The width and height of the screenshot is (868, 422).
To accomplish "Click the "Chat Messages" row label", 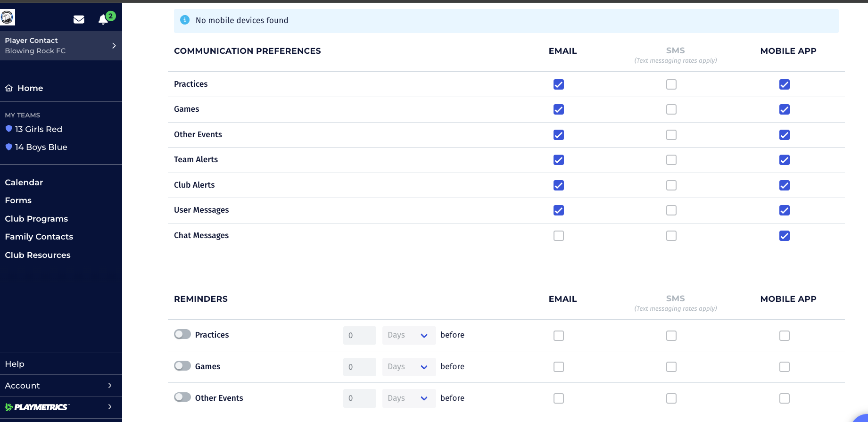I will point(201,235).
